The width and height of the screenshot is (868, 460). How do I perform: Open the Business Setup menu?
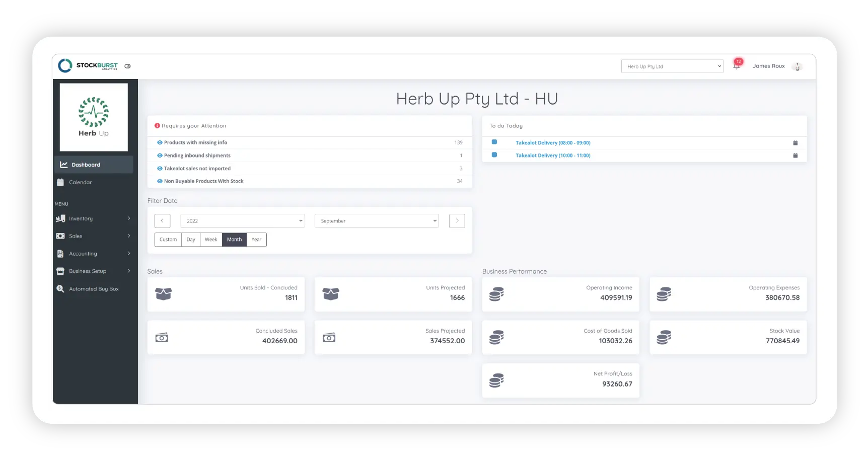tap(94, 271)
